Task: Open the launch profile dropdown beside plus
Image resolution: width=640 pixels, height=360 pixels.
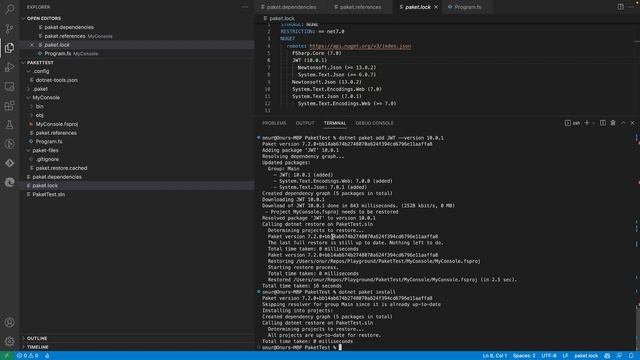Action: point(593,123)
